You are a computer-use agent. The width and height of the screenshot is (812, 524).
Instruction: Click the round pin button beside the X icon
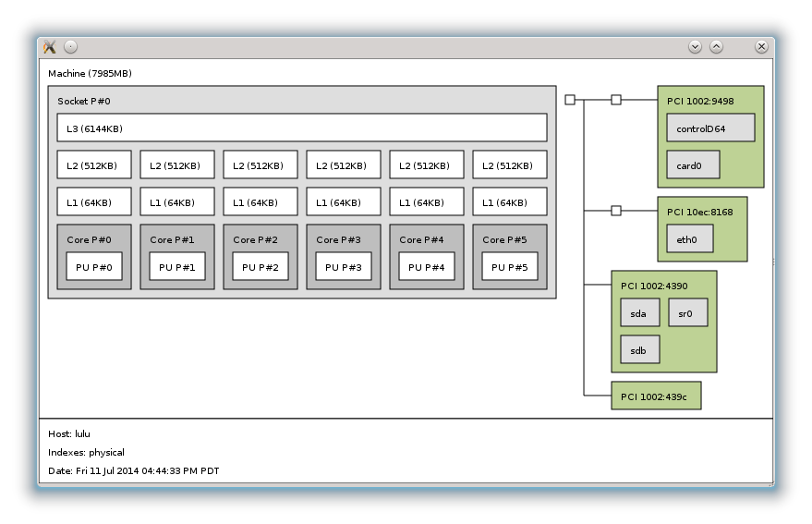tap(71, 47)
